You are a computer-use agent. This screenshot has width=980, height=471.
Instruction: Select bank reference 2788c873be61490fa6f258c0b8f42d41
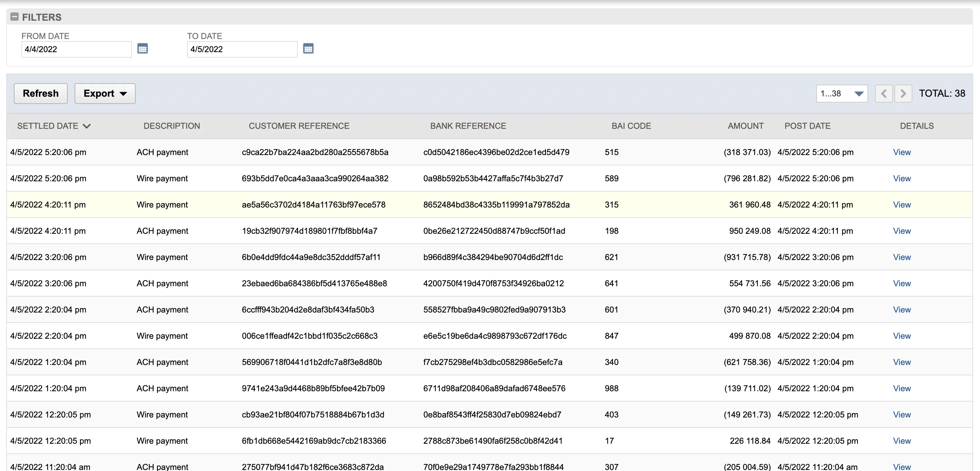tap(493, 441)
